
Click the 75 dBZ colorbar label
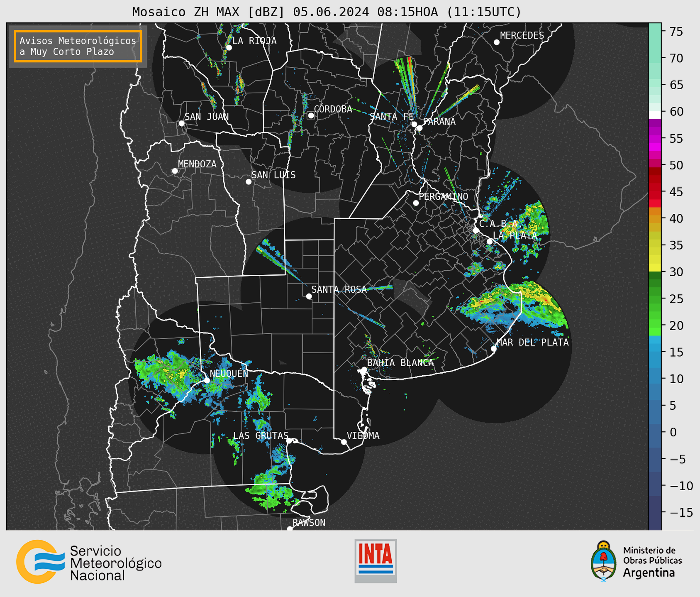tap(676, 32)
